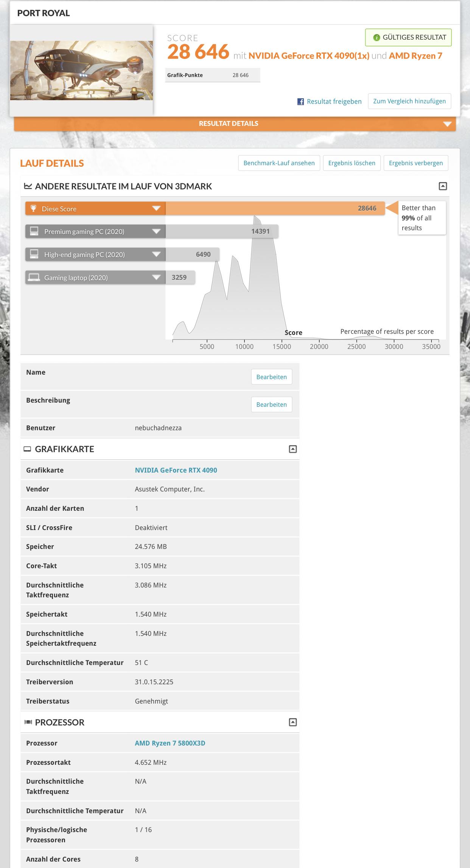This screenshot has height=868, width=470.
Task: Click Prozessortakt value 4.652 MHz
Action: (151, 763)
